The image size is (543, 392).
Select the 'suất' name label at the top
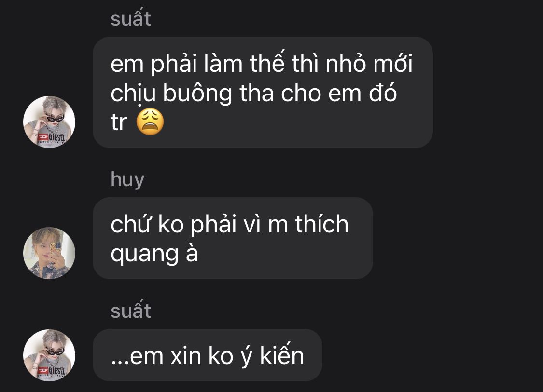pyautogui.click(x=130, y=17)
